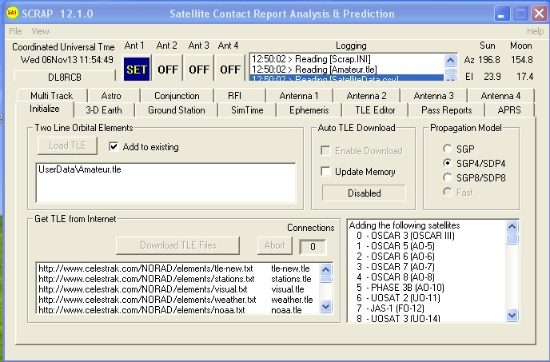Click the SCRAP application icon in title bar
This screenshot has height=362, width=550.
(x=12, y=13)
